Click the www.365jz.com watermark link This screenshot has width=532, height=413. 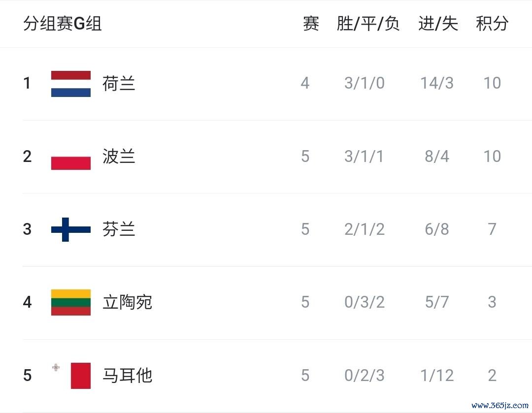pyautogui.click(x=500, y=405)
